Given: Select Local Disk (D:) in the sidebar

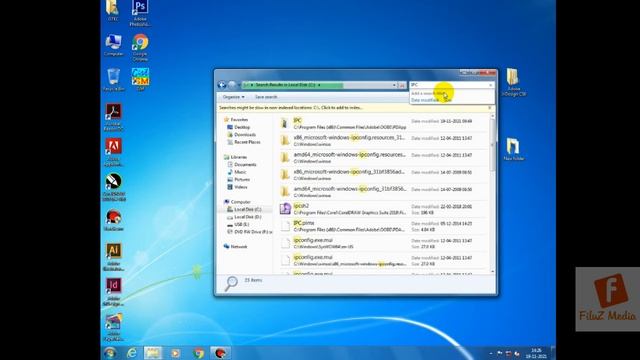Looking at the screenshot, I should pos(244,217).
